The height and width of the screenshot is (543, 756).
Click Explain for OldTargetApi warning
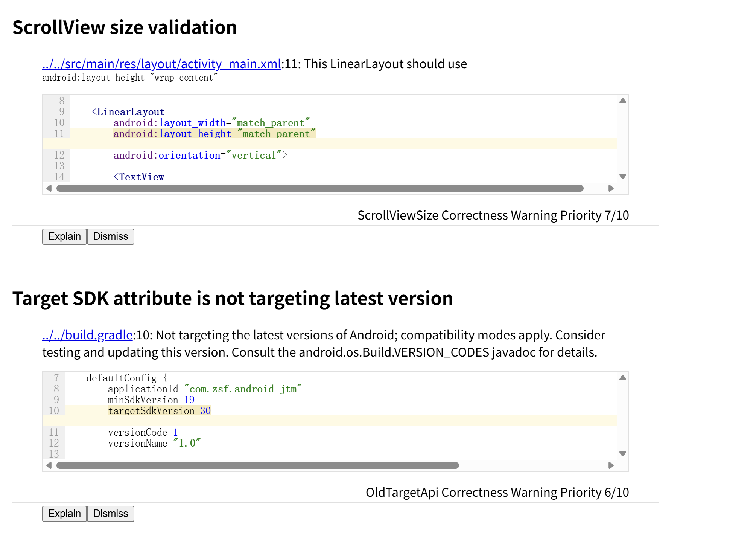point(64,514)
